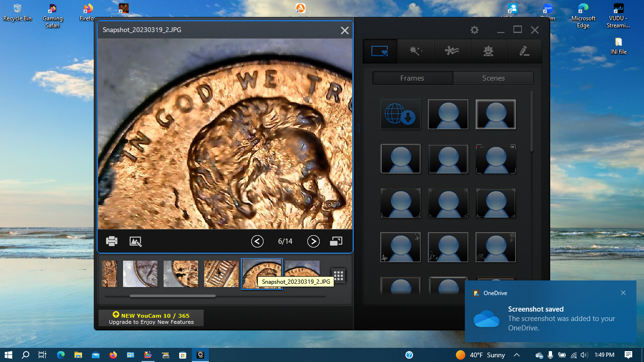Click the edit image icon below the photo
This screenshot has height=362, width=644.
[x=136, y=241]
